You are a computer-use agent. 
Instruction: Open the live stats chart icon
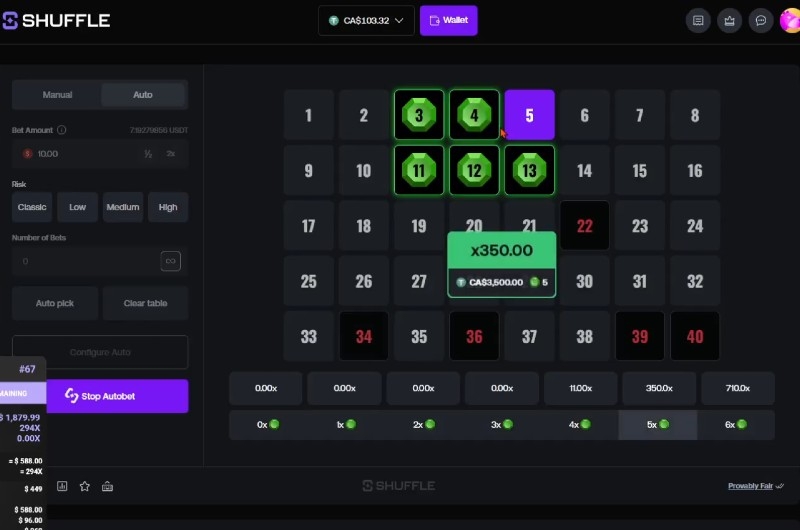(x=62, y=486)
